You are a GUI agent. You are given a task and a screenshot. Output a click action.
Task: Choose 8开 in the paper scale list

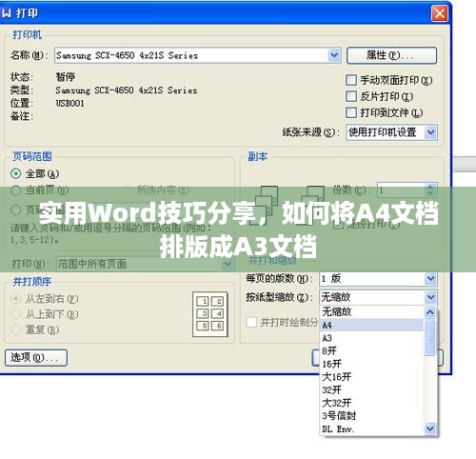tap(371, 350)
